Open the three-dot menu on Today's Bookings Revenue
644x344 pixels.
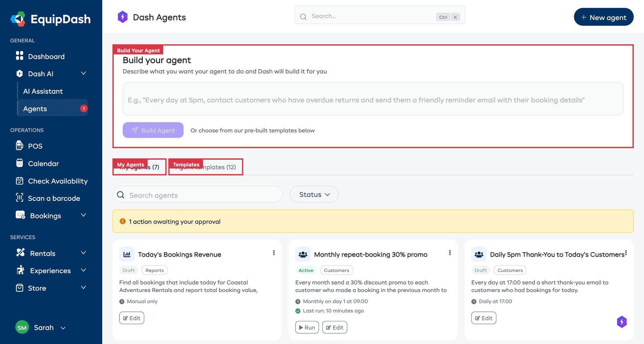(274, 253)
